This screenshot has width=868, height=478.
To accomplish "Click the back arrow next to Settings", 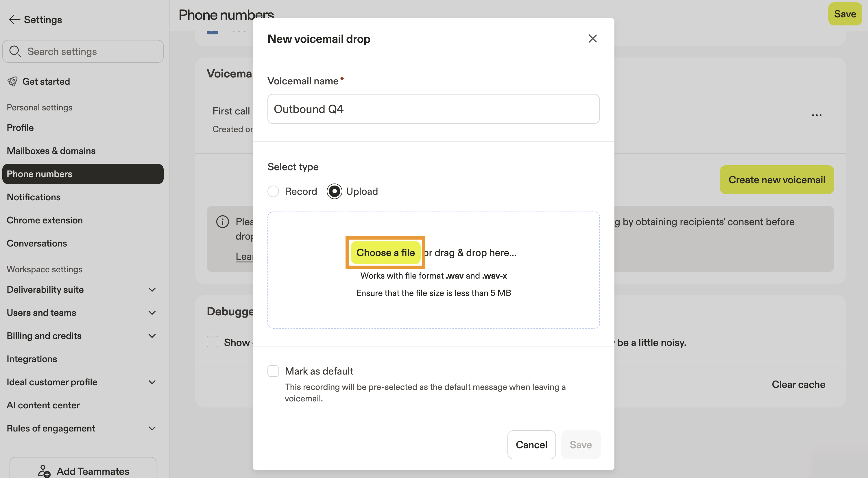I will (14, 20).
